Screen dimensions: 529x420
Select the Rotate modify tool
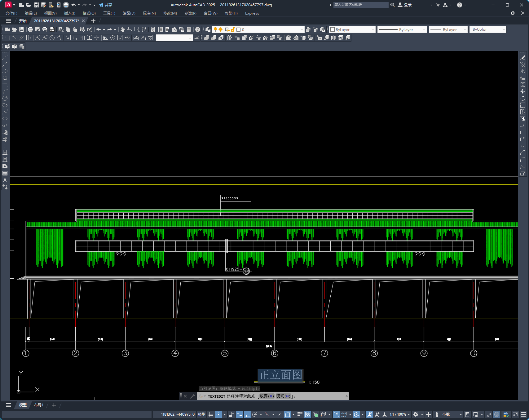[523, 98]
